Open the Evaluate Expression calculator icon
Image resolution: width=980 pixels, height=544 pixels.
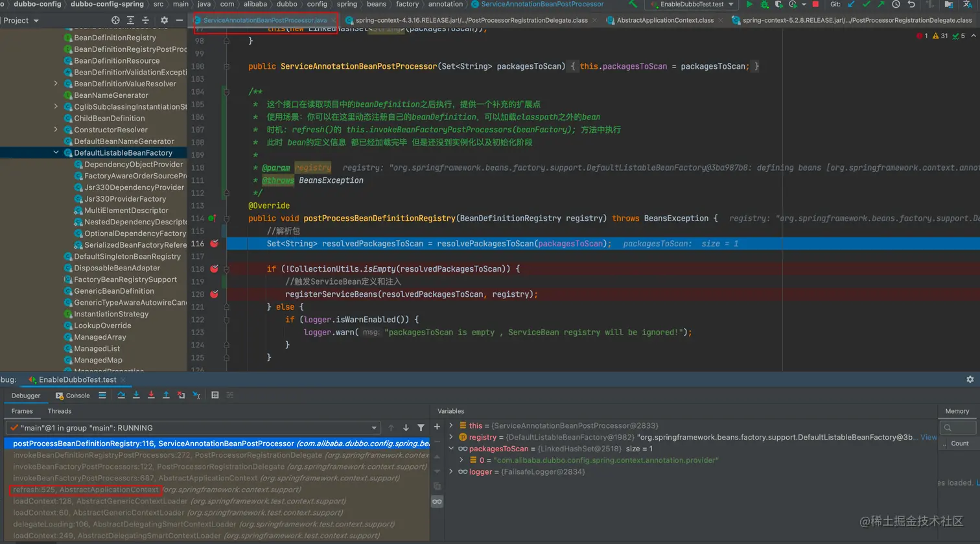pos(215,395)
